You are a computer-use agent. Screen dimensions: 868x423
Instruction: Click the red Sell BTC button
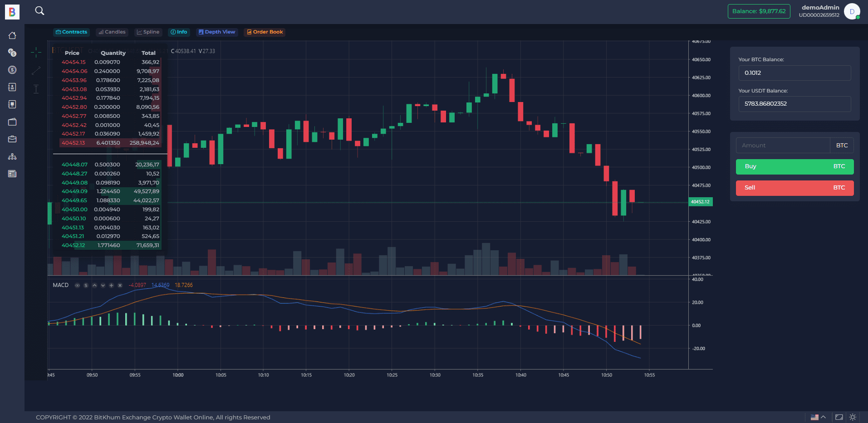(x=794, y=188)
